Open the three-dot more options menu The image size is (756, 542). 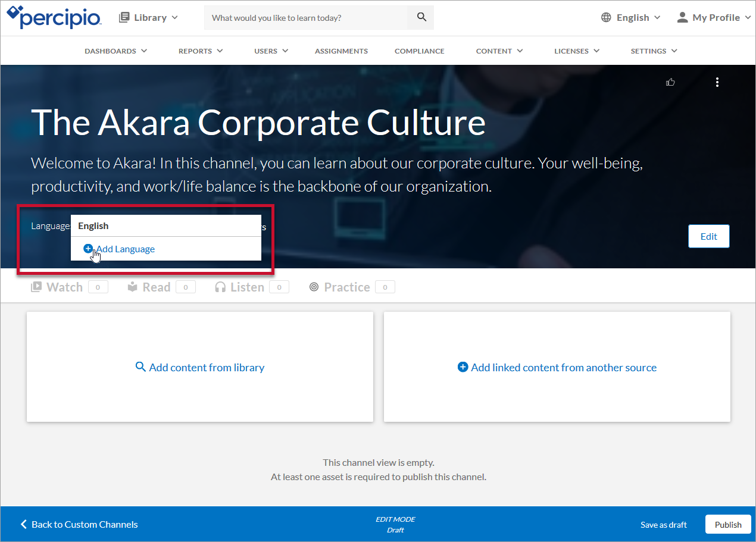pos(717,82)
